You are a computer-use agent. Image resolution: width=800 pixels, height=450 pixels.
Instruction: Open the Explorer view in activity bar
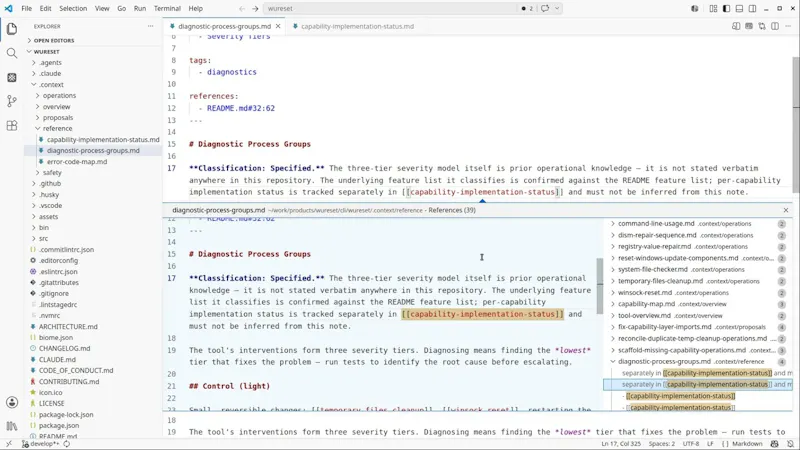12,29
